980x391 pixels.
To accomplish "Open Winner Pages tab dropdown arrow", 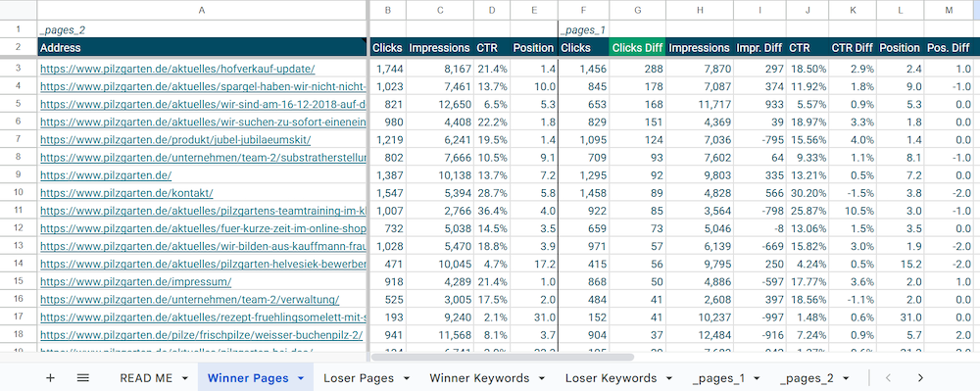I will (301, 378).
